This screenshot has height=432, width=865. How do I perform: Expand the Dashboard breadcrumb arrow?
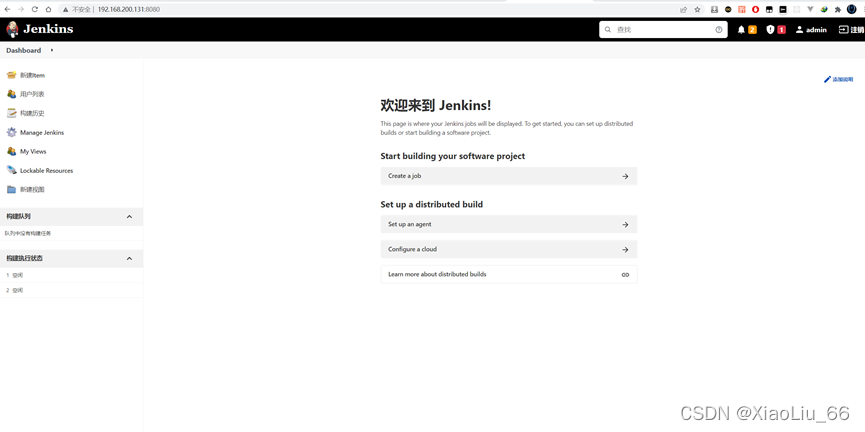click(52, 50)
